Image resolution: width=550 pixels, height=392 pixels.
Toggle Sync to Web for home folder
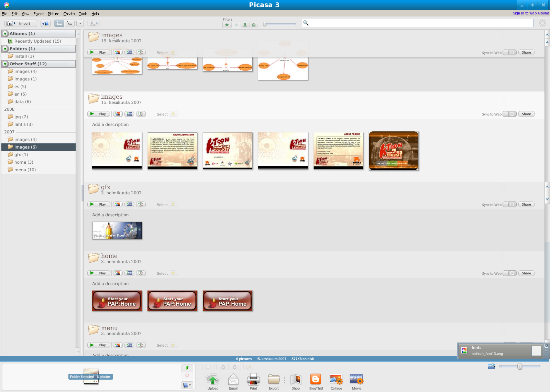(509, 273)
